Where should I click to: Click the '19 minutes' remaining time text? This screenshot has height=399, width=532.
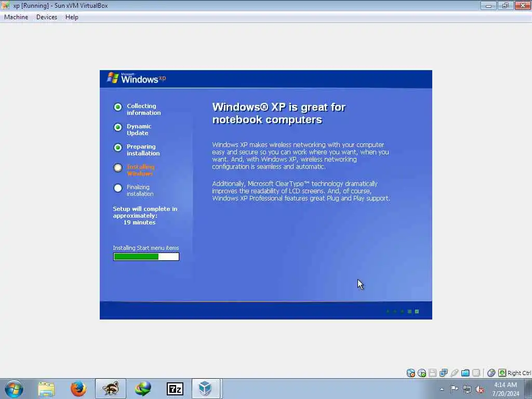coord(139,222)
